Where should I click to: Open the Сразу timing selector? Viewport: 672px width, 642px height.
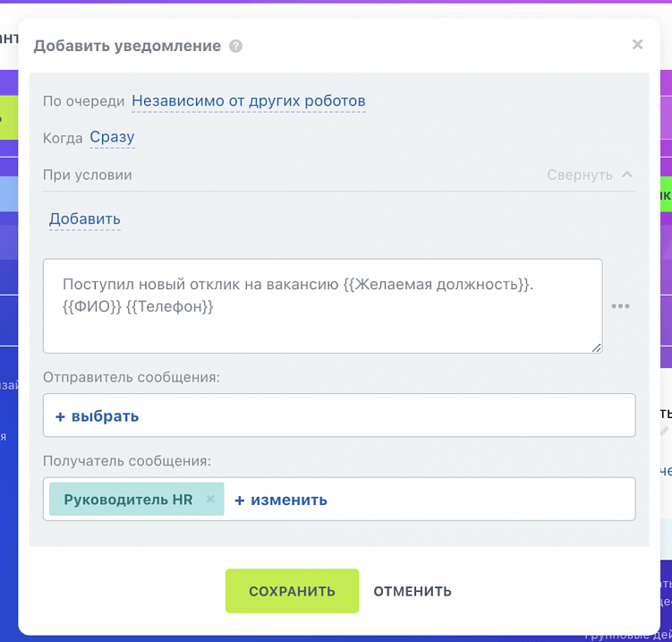[112, 137]
